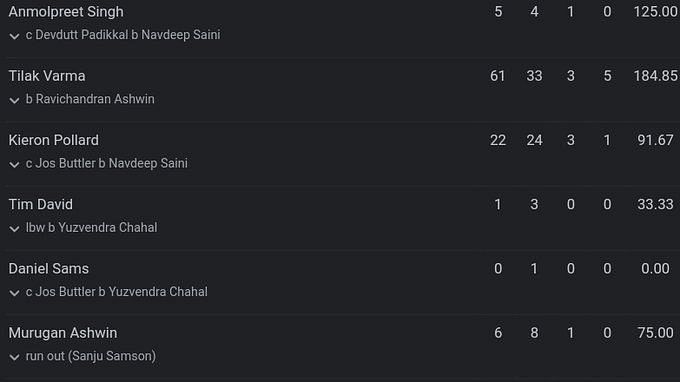Click Tilak Varma strike rate 184.85
This screenshot has height=382, width=680.
[x=655, y=76]
